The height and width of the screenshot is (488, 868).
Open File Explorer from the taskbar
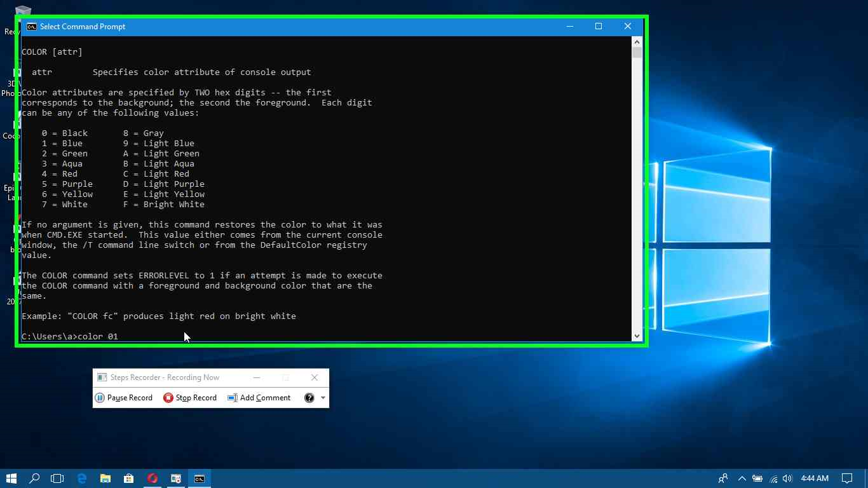(105, 478)
